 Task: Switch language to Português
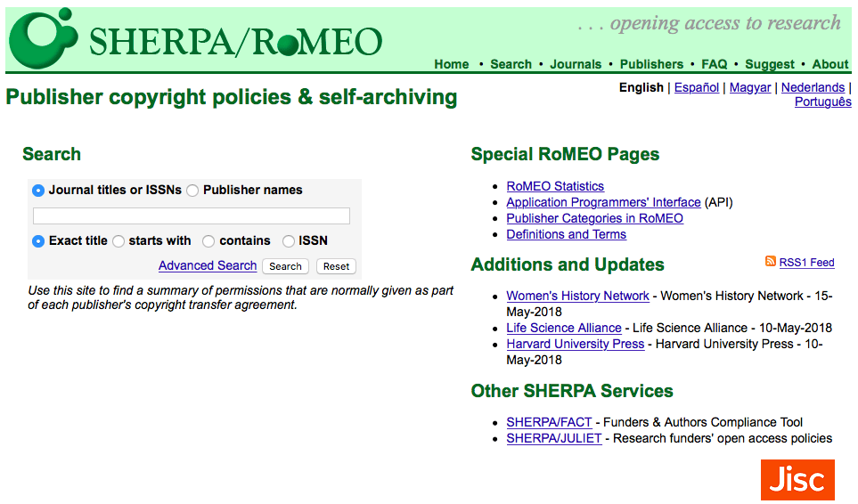pyautogui.click(x=823, y=102)
